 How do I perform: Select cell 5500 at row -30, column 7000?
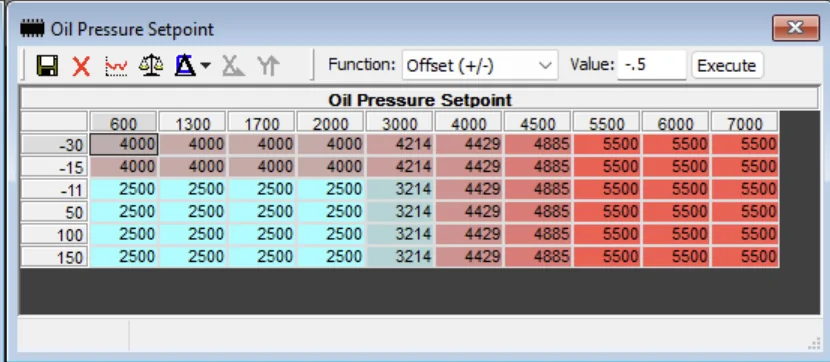coord(745,144)
